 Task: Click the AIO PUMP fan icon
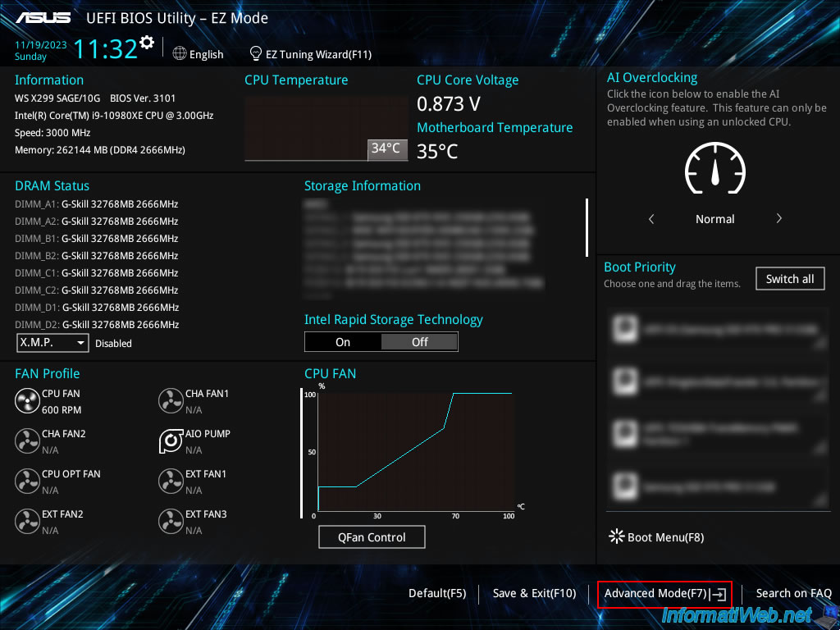[171, 441]
